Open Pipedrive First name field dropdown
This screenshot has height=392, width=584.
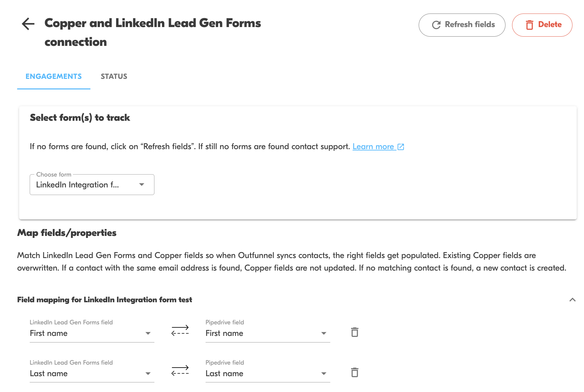268,333
